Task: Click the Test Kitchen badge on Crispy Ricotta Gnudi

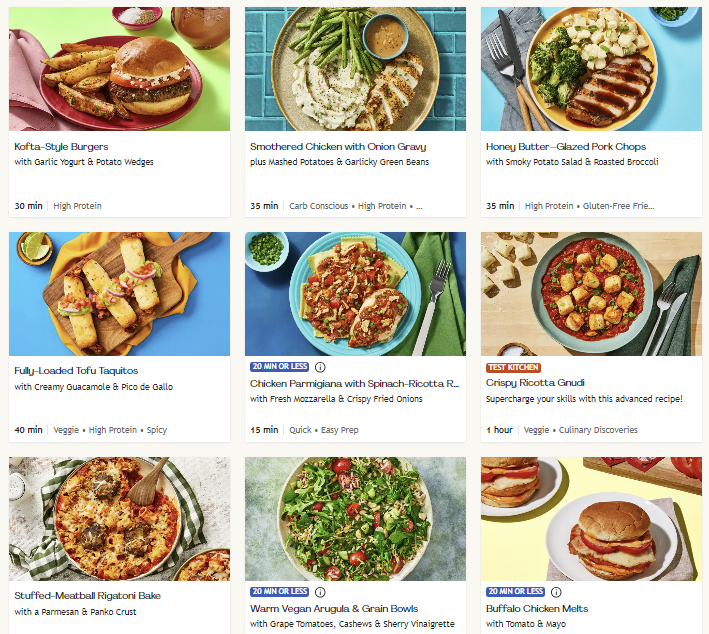Action: (x=512, y=367)
